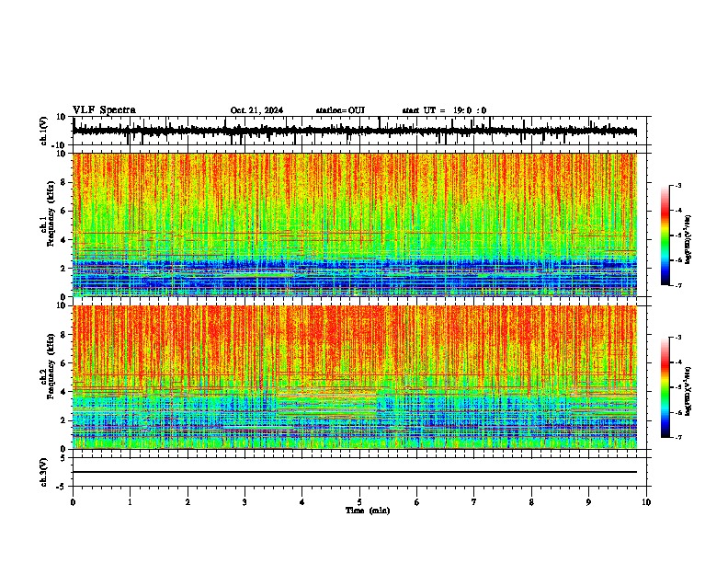Click the ch.2 color scale bar

click(x=665, y=387)
